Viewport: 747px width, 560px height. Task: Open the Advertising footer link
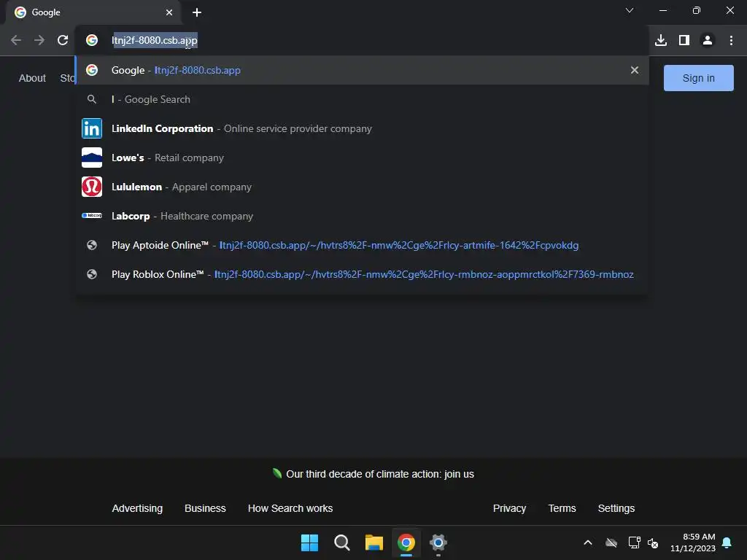click(x=137, y=508)
